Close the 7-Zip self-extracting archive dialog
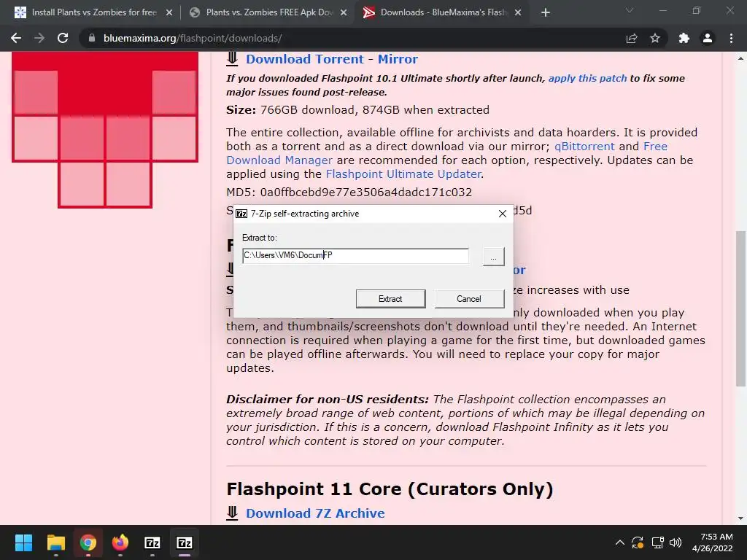 coord(502,214)
